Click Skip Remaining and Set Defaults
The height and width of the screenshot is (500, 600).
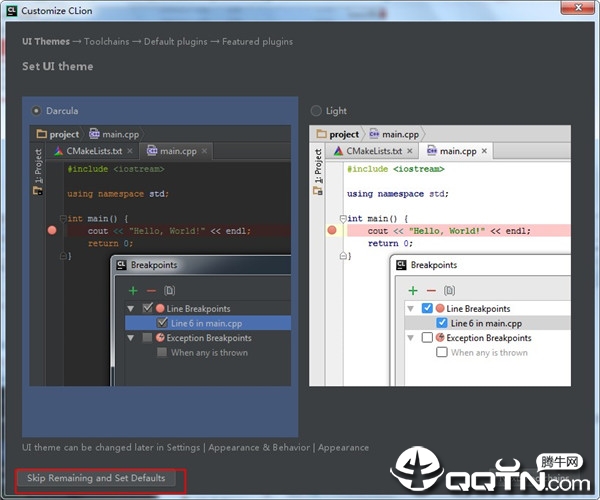pyautogui.click(x=96, y=478)
